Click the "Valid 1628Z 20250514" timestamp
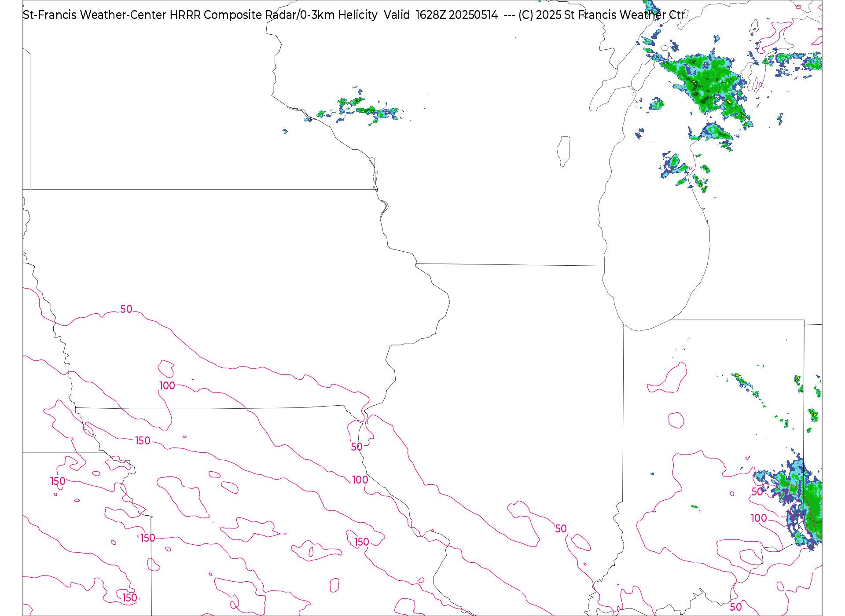845x616 pixels. (441, 15)
